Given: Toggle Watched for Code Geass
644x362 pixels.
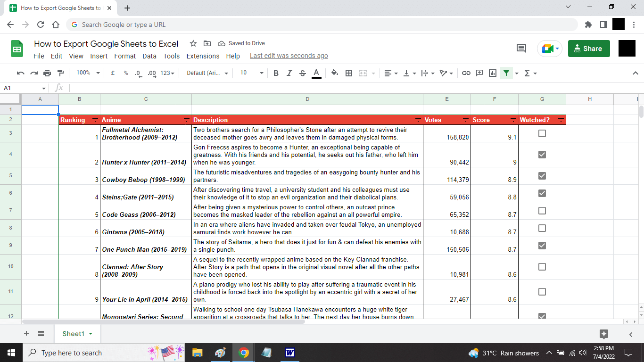Looking at the screenshot, I should click(542, 211).
